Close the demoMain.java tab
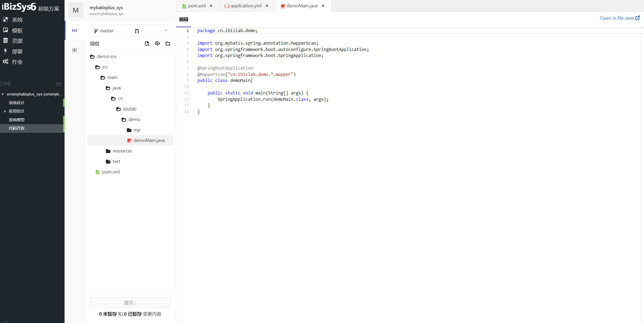Image resolution: width=644 pixels, height=323 pixels. pyautogui.click(x=323, y=6)
